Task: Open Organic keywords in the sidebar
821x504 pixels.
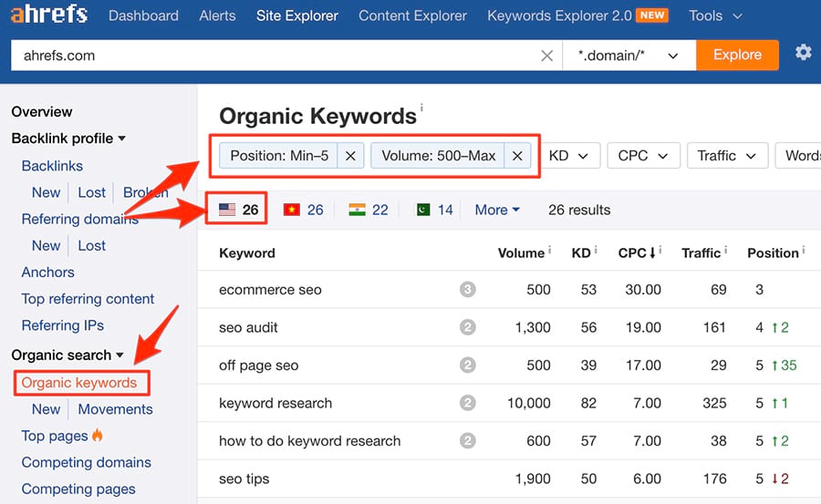Action: [79, 383]
